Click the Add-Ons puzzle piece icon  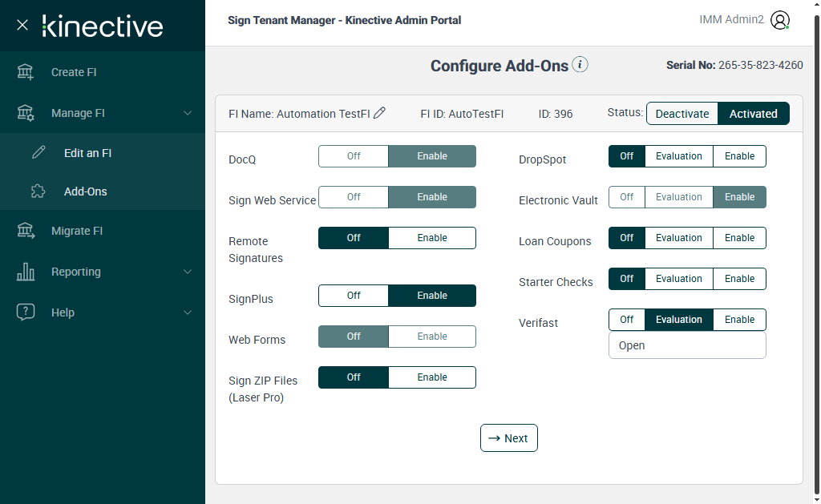click(x=38, y=191)
